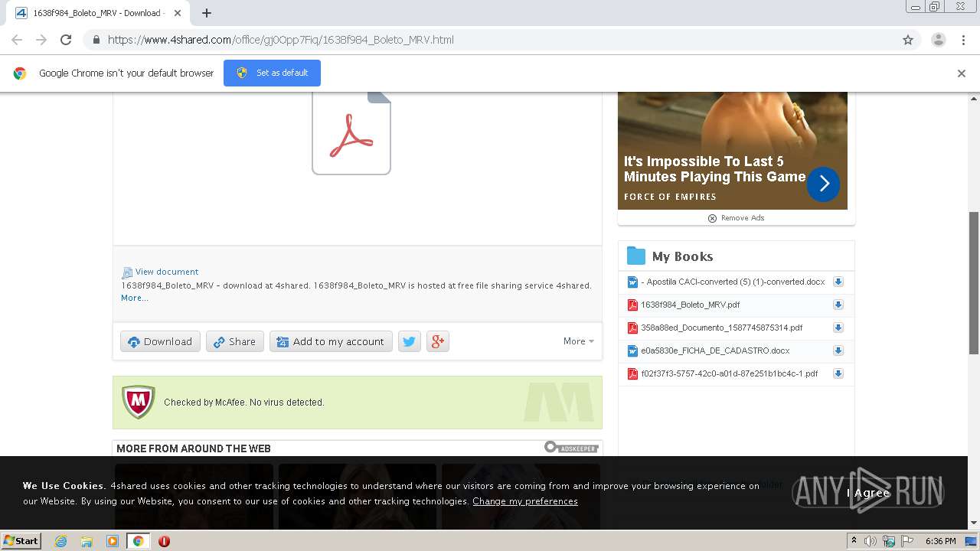Click the PDF document preview icon

pos(351,133)
